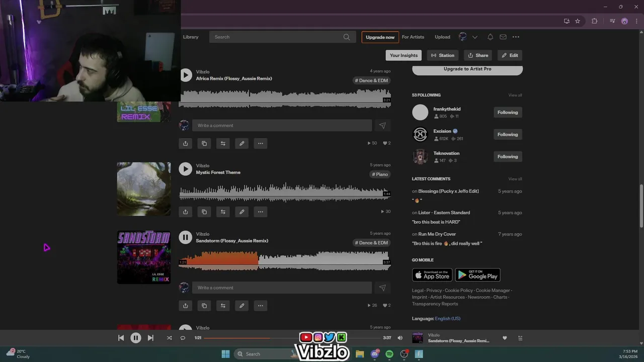Image resolution: width=644 pixels, height=362 pixels.
Task: Toggle repeat in the player bar
Action: 183,338
